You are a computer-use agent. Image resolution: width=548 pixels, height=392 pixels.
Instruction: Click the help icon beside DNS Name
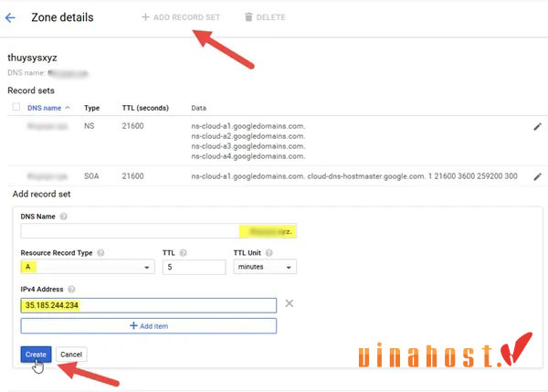65,217
